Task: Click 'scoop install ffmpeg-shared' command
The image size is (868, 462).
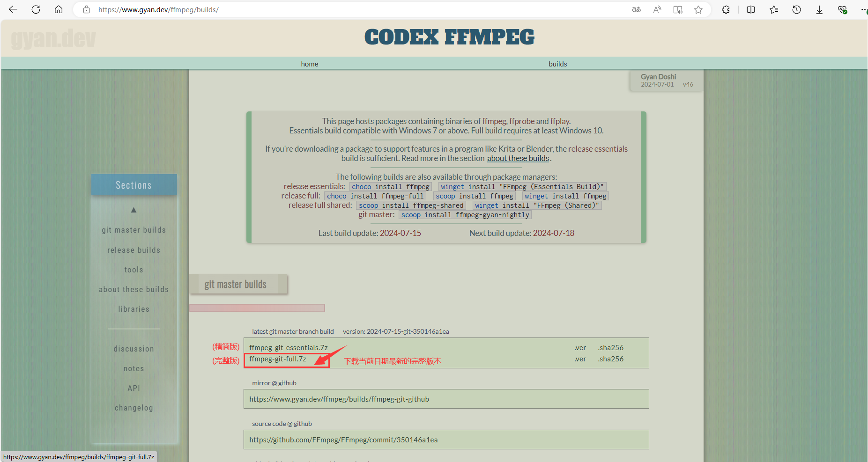Action: pos(411,205)
